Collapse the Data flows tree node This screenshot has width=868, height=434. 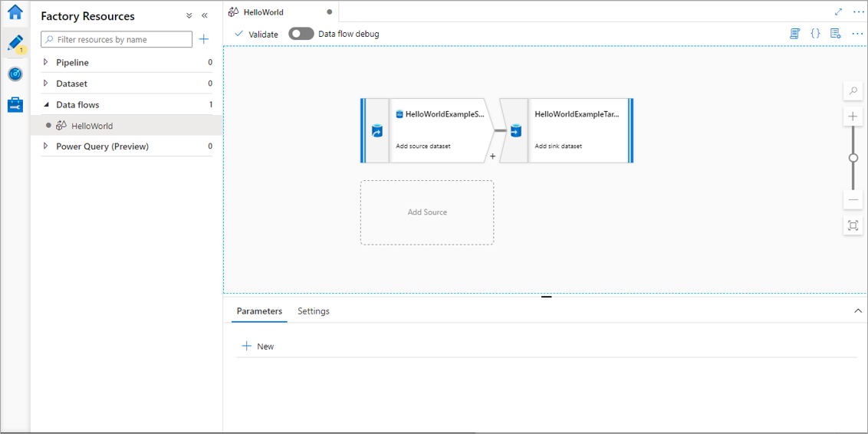(x=46, y=104)
